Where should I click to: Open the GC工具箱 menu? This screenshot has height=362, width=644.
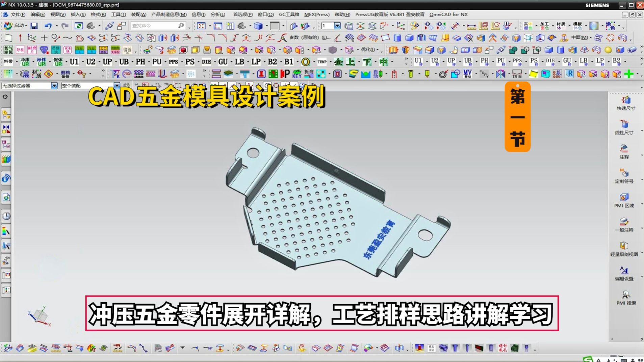coord(289,15)
